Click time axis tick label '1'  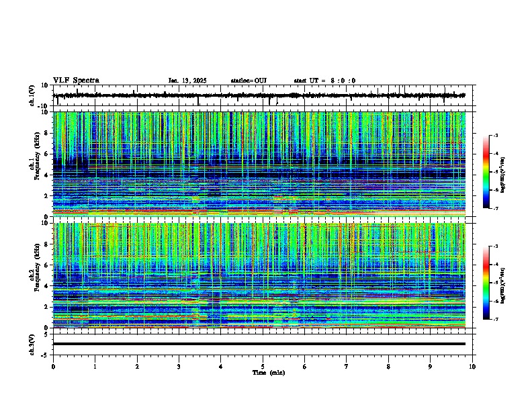click(95, 367)
